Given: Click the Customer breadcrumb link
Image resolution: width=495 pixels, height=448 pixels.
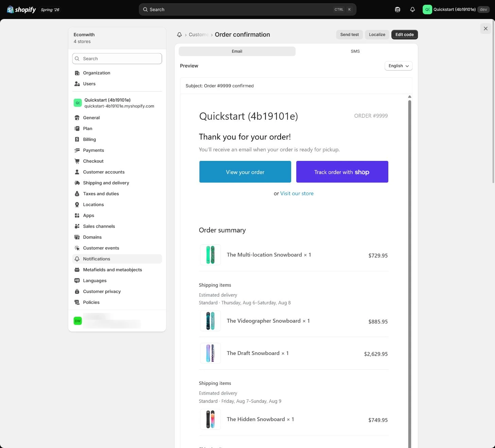Looking at the screenshot, I should pos(199,35).
